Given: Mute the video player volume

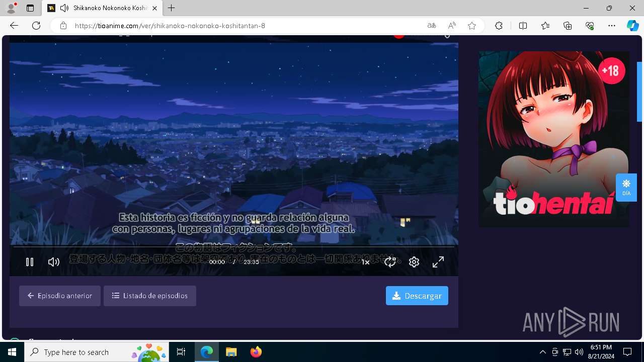Looking at the screenshot, I should [x=54, y=262].
